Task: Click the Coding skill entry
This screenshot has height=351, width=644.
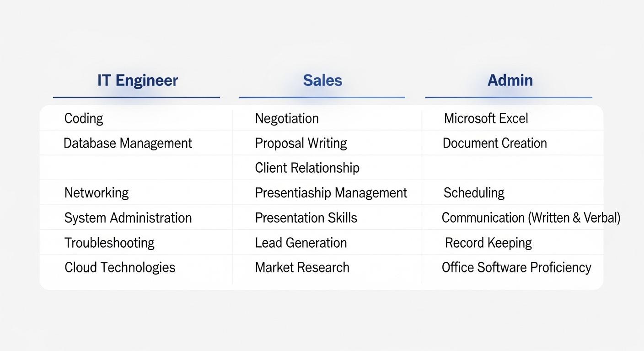Action: click(84, 118)
